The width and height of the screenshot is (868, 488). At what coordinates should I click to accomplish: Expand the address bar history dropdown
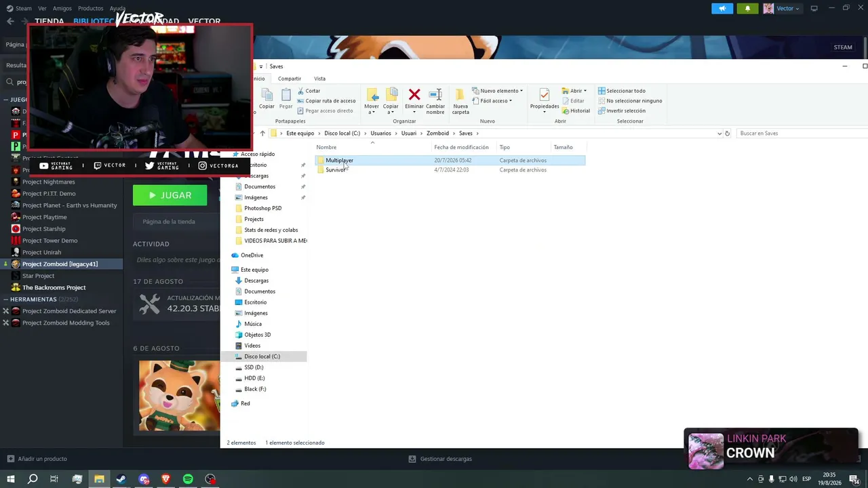point(719,134)
